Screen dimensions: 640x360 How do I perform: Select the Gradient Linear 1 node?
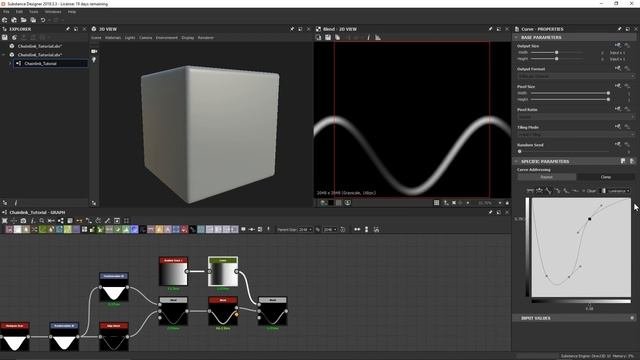[173, 271]
